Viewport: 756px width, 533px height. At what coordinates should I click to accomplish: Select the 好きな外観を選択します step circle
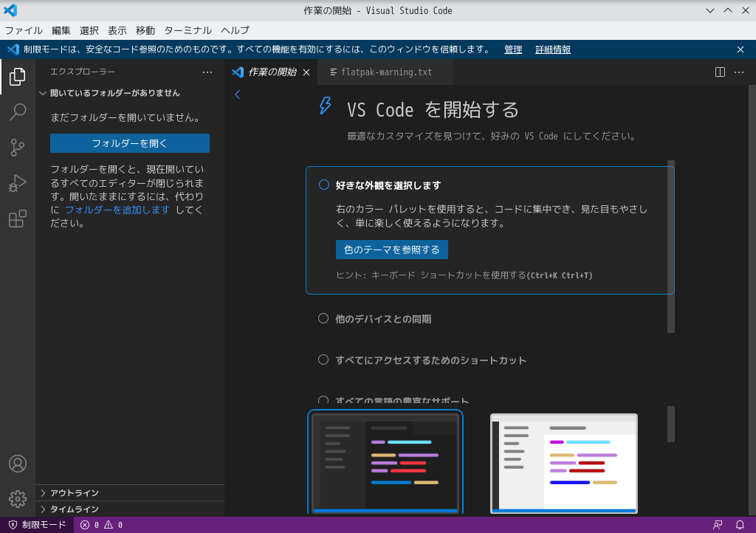324,185
